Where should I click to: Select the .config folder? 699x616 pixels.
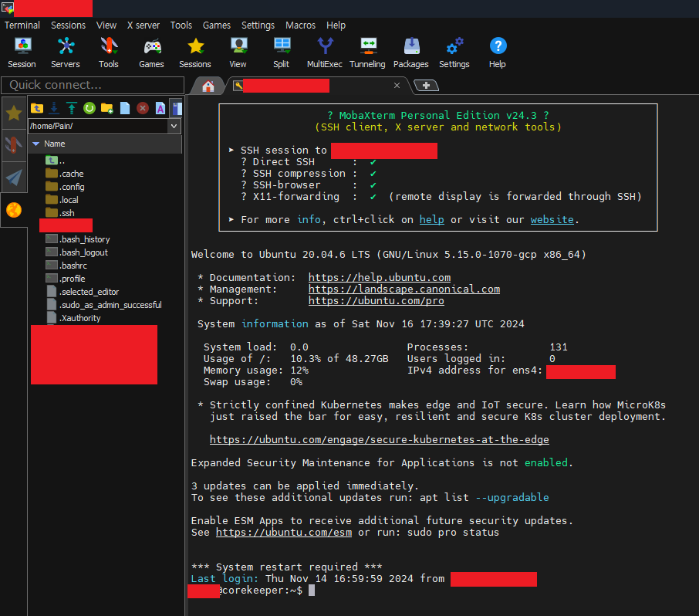tap(65, 187)
